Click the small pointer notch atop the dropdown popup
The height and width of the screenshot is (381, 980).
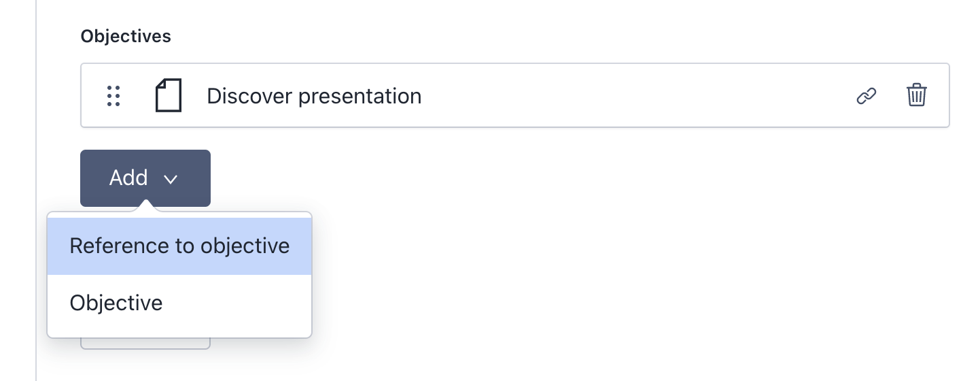145,206
